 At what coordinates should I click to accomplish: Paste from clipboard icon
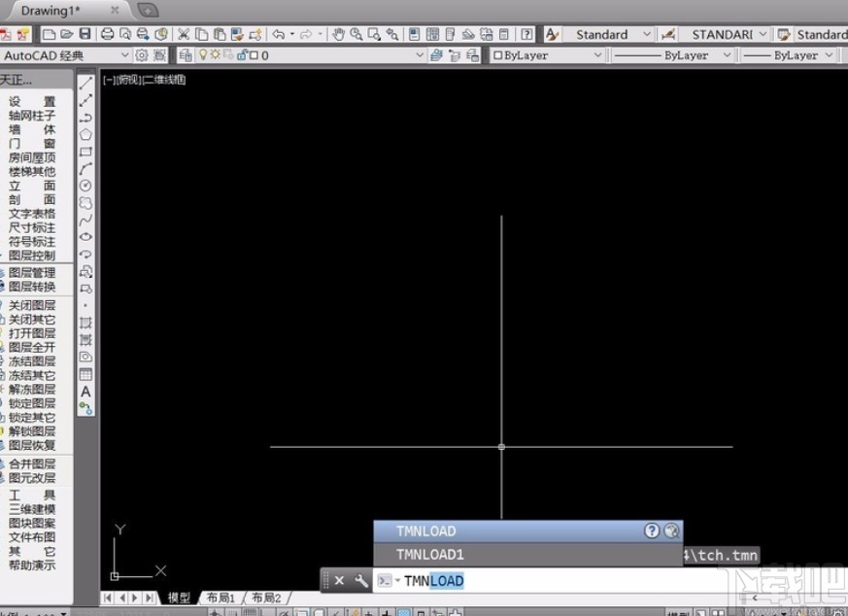click(220, 35)
